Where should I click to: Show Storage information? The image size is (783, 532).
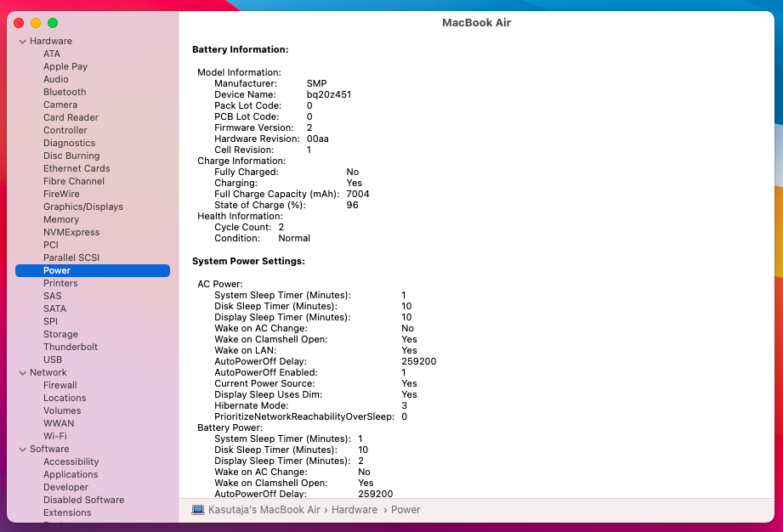pos(60,334)
